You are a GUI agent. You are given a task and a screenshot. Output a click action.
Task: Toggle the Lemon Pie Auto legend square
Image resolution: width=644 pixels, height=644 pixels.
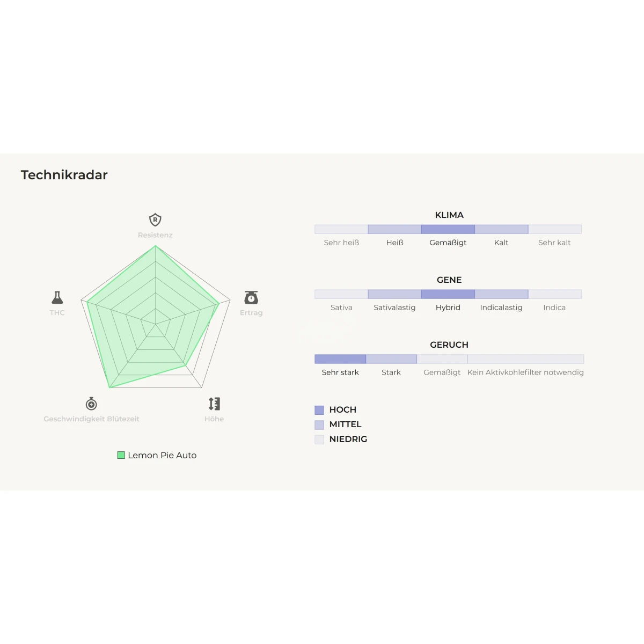(121, 455)
